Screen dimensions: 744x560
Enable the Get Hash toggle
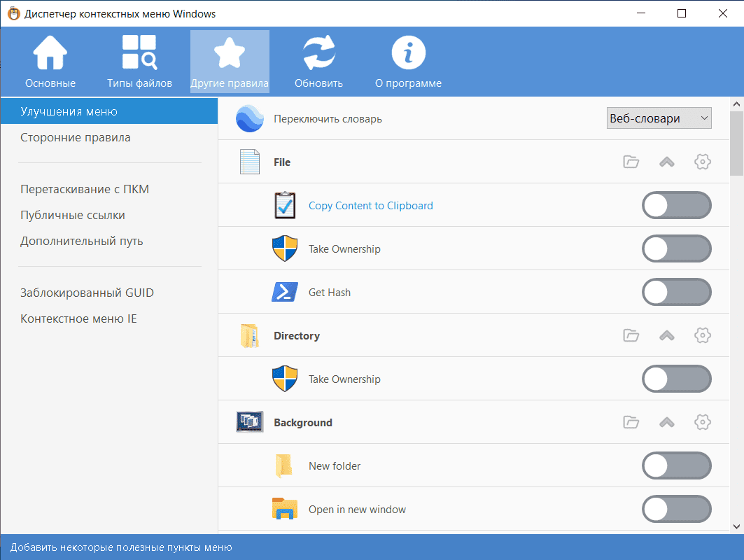click(x=677, y=293)
